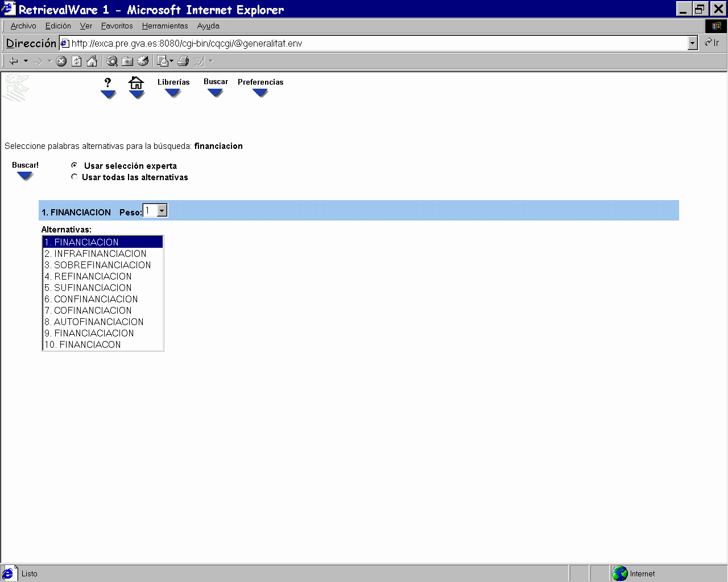The image size is (728, 582).
Task: Refresh the page with the toolbar icon
Action: point(77,61)
